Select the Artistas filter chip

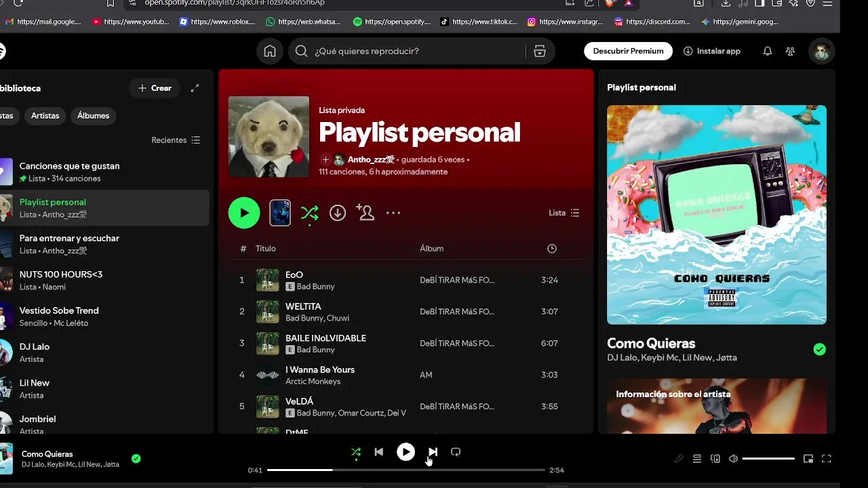45,116
